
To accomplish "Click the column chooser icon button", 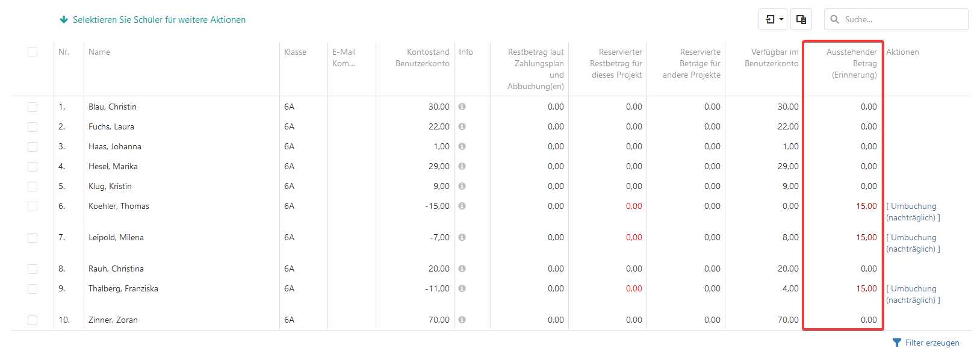I will click(x=801, y=19).
